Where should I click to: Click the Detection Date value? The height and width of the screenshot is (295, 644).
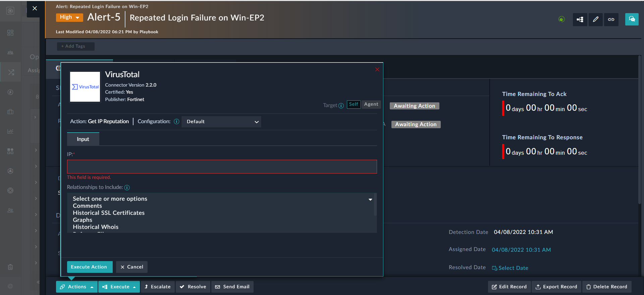[523, 232]
